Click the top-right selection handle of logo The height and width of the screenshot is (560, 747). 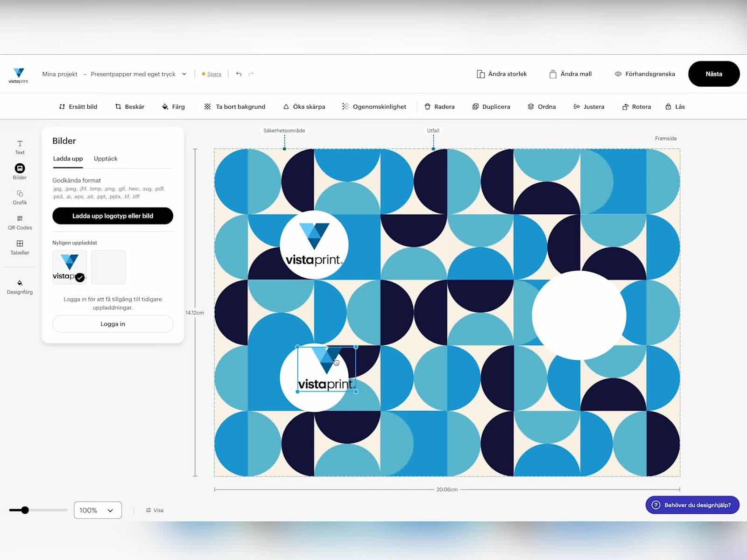[x=356, y=347]
